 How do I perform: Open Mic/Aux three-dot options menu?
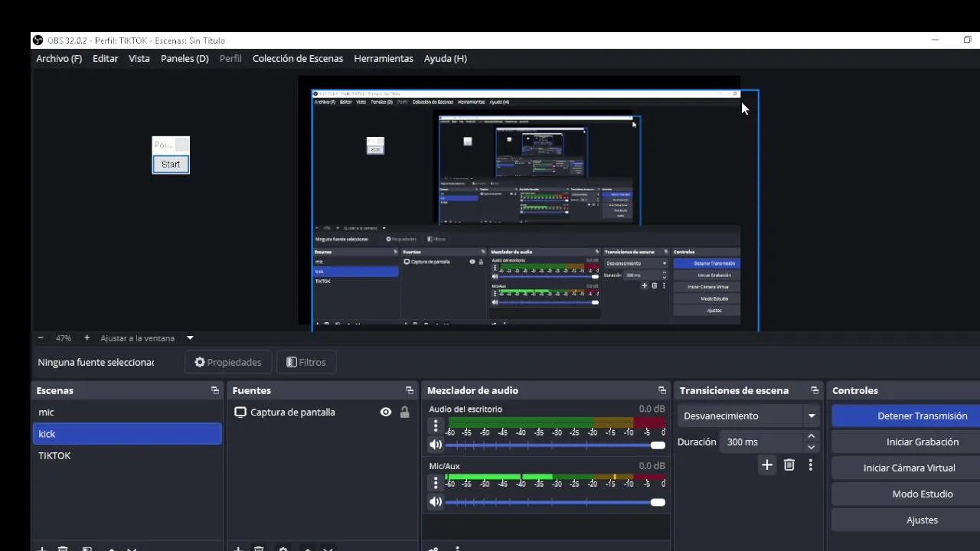pyautogui.click(x=436, y=483)
